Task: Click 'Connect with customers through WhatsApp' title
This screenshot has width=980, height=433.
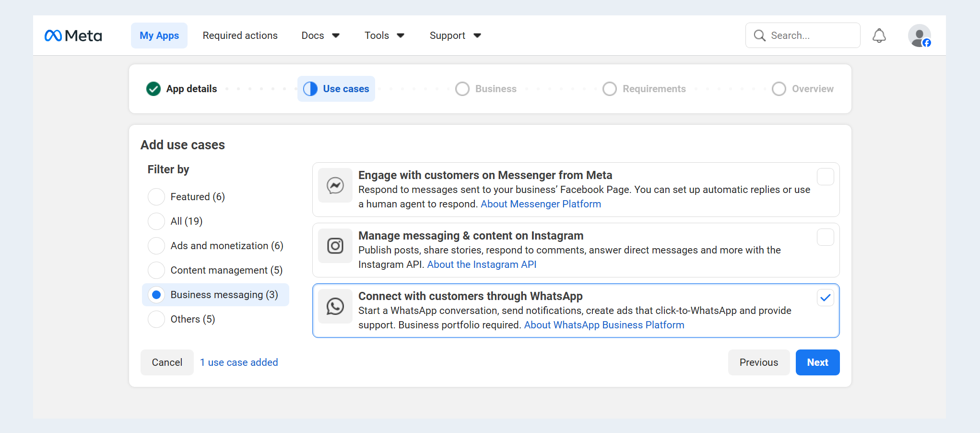Action: (x=471, y=296)
